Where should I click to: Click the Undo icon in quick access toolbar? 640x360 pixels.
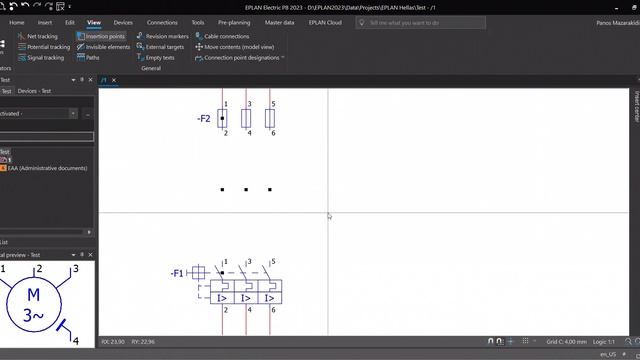point(25,6)
